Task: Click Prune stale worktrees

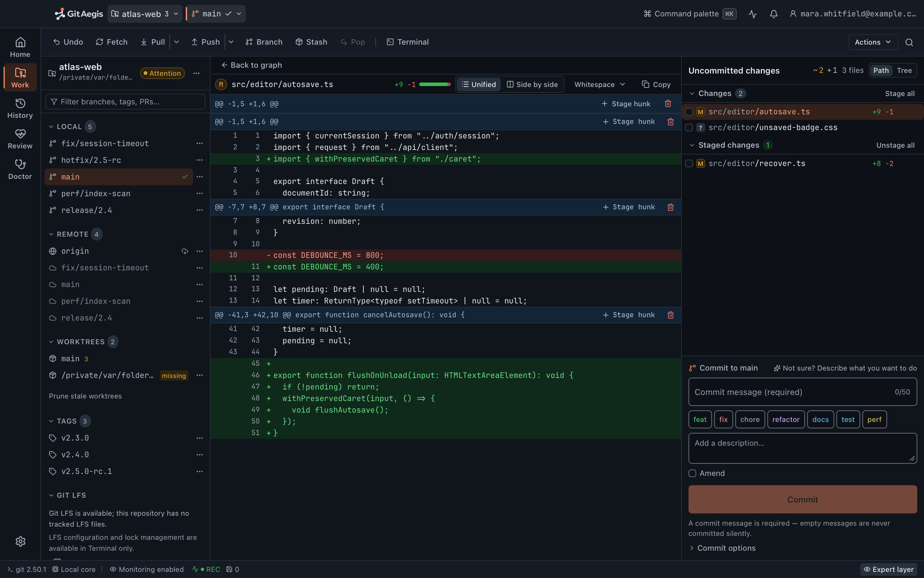Action: (x=85, y=396)
